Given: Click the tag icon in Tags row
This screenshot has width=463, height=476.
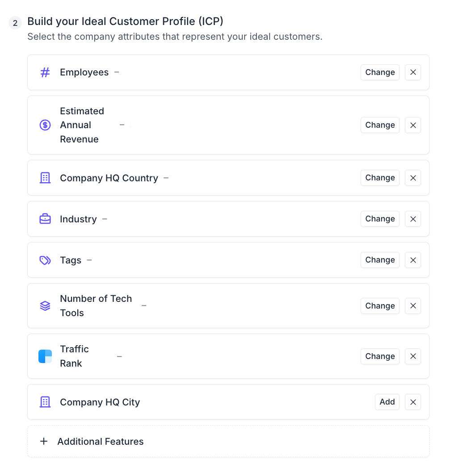Looking at the screenshot, I should 45,260.
